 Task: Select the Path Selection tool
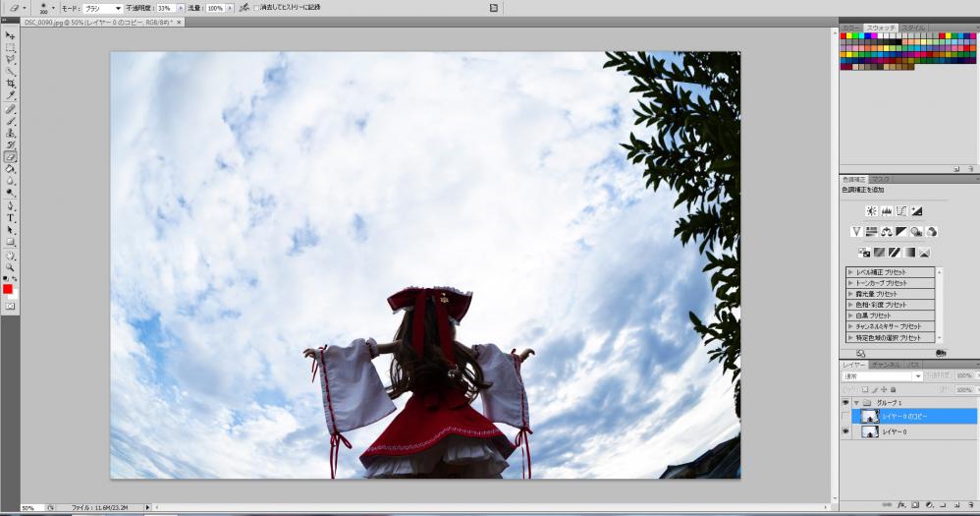click(x=10, y=230)
